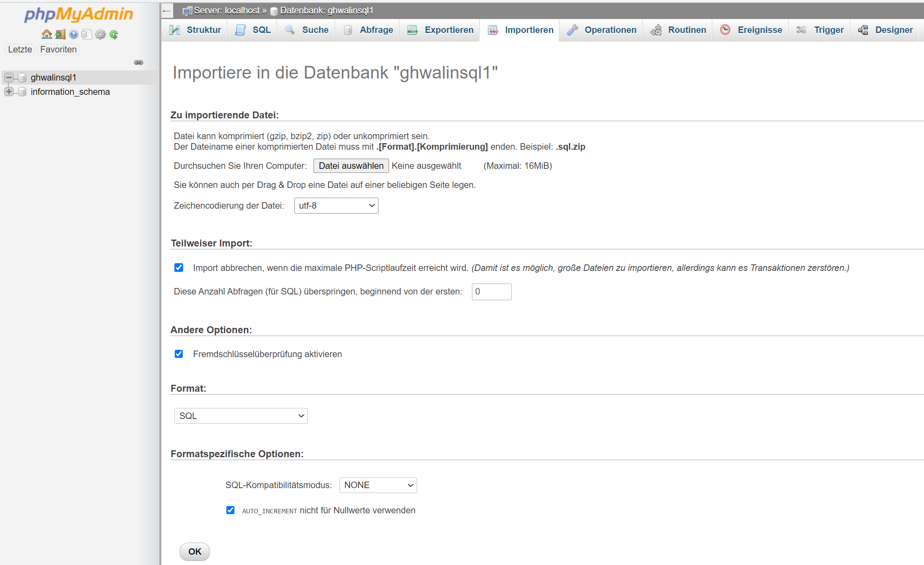Click the Suche magnifier icon
924x565 pixels.
[290, 30]
